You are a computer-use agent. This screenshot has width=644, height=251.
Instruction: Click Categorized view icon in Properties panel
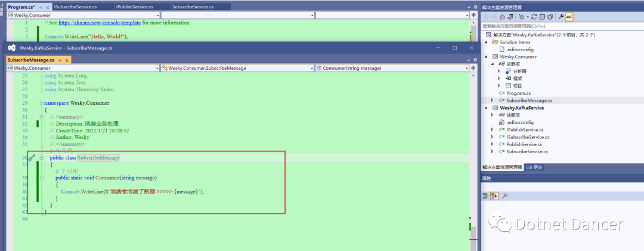(486, 196)
